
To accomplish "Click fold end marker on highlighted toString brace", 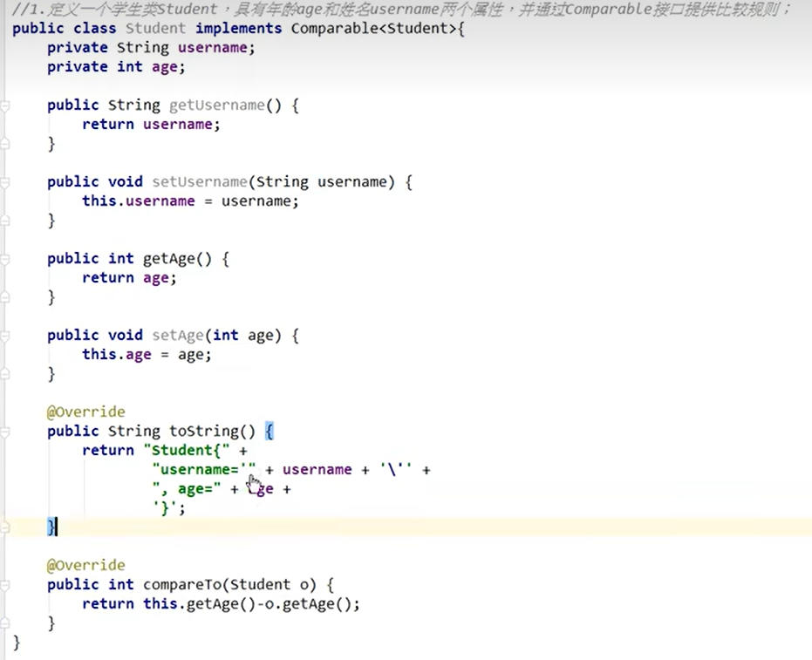I will pyautogui.click(x=4, y=527).
